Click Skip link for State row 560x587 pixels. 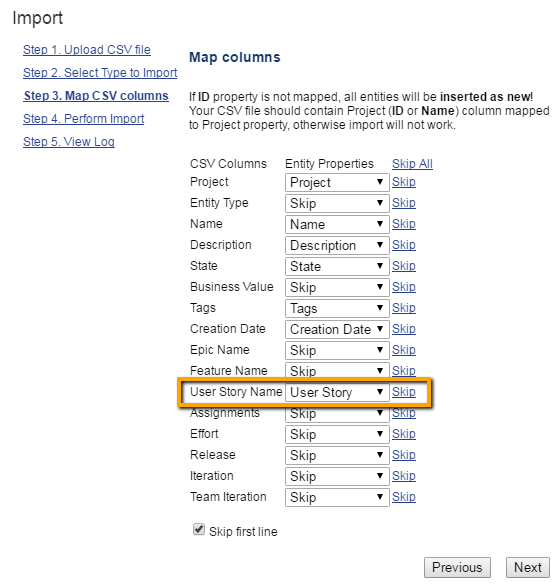[x=404, y=265]
